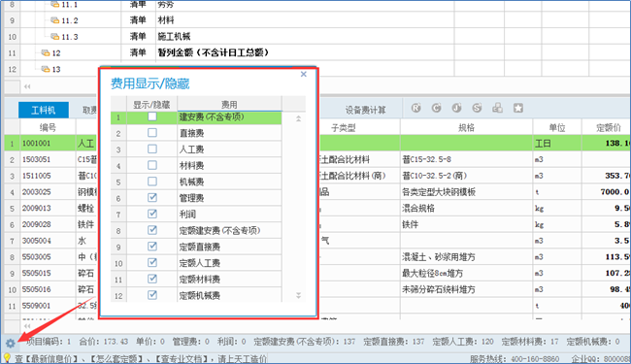The width and height of the screenshot is (631, 364).
Task: Click the 子类型 column header
Action: [x=344, y=127]
